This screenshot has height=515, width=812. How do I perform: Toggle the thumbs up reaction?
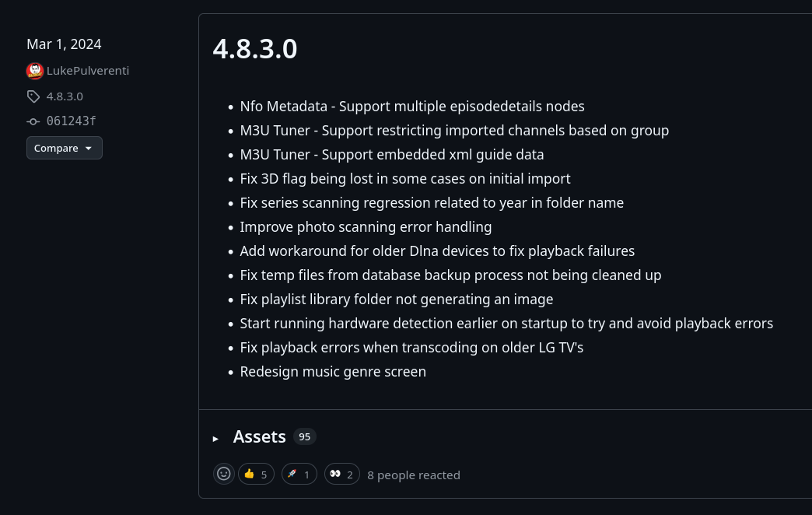pyautogui.click(x=256, y=474)
